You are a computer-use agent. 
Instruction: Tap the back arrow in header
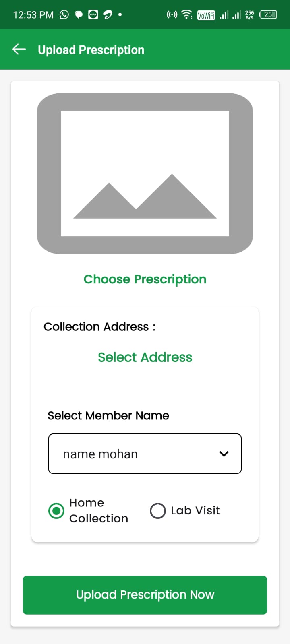(x=19, y=50)
